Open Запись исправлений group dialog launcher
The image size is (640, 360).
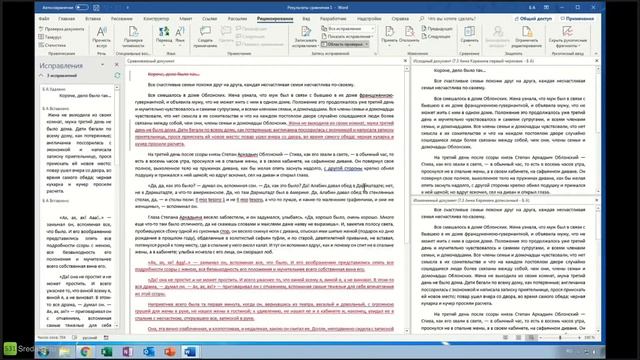tap(376, 53)
